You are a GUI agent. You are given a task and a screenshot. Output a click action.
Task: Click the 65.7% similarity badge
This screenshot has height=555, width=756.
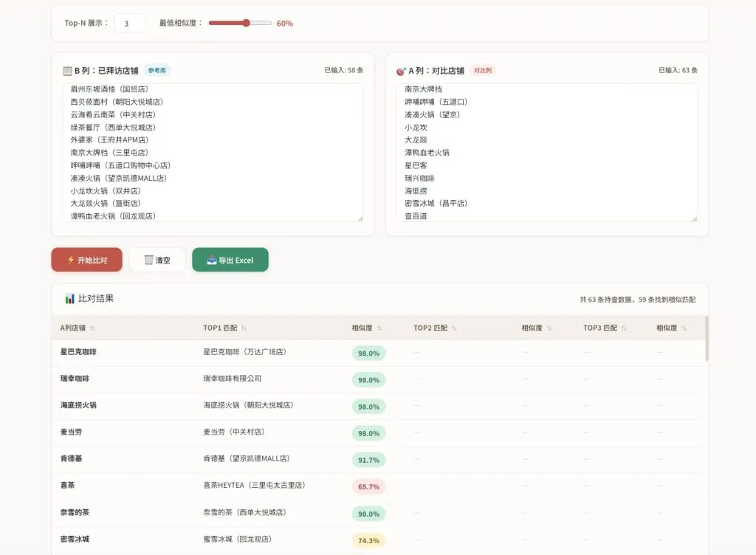[x=369, y=487]
